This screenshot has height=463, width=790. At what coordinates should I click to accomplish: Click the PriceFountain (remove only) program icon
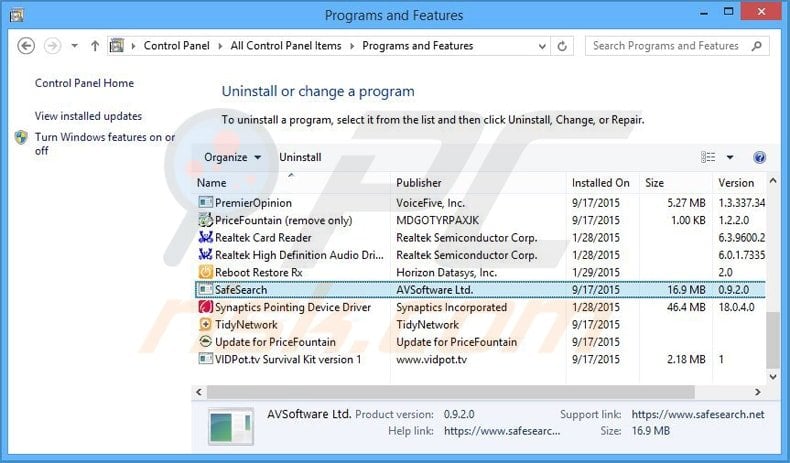point(205,220)
